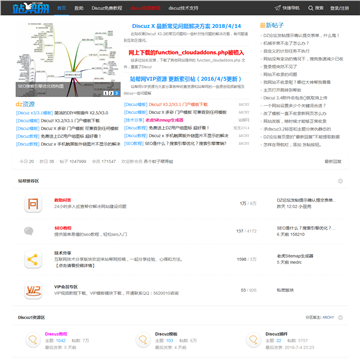The image size is (360, 360).
Task: Open the 'Discuz 3.4' post in the latest posts list
Action: coord(295,98)
